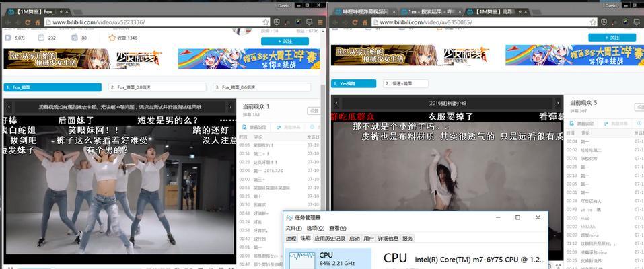Click left browser page vertical scrollbar
Screen dimensions: 644x269
pyautogui.click(x=323, y=148)
